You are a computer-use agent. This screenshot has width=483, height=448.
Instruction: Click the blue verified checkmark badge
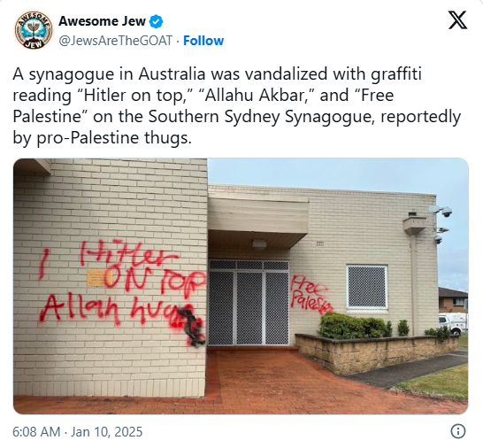pyautogui.click(x=157, y=21)
